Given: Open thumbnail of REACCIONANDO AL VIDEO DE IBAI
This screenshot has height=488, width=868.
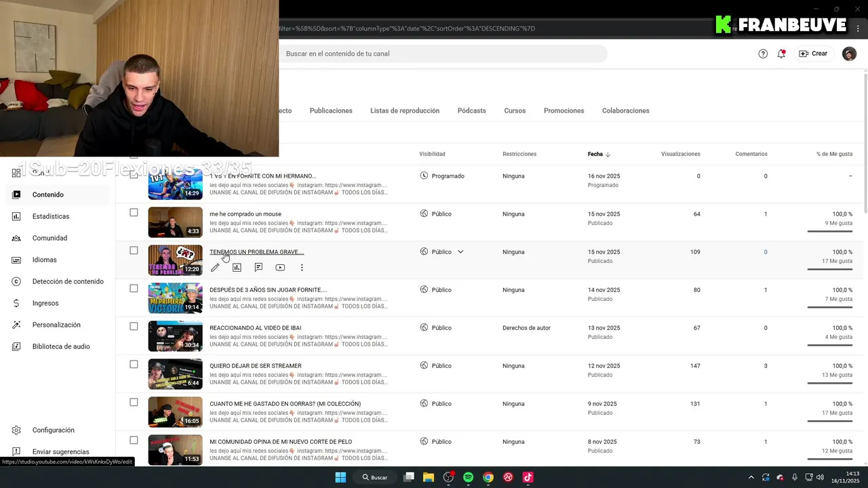Looking at the screenshot, I should click(175, 336).
